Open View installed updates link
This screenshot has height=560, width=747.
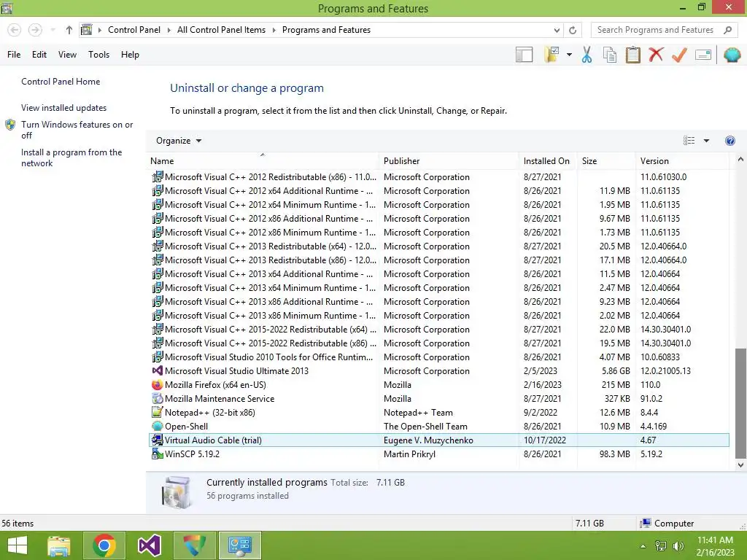tap(64, 108)
